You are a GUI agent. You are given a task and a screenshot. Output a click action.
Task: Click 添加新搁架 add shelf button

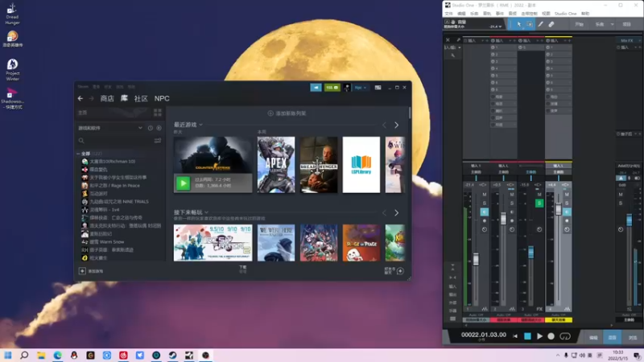(x=287, y=113)
